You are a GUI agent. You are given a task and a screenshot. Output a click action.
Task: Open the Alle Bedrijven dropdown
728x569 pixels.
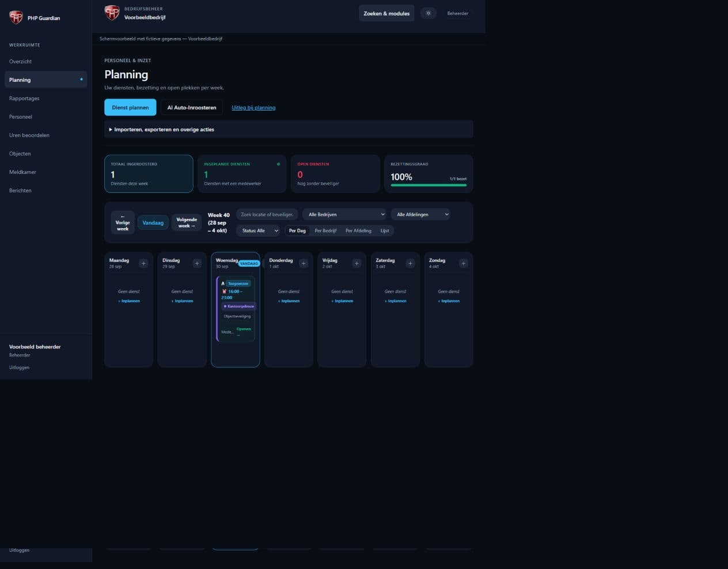344,214
